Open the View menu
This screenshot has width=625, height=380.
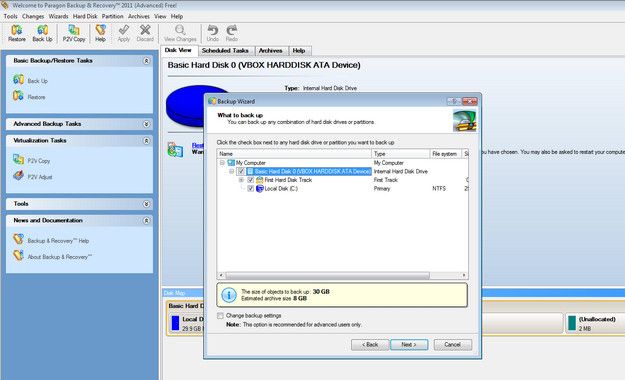160,16
